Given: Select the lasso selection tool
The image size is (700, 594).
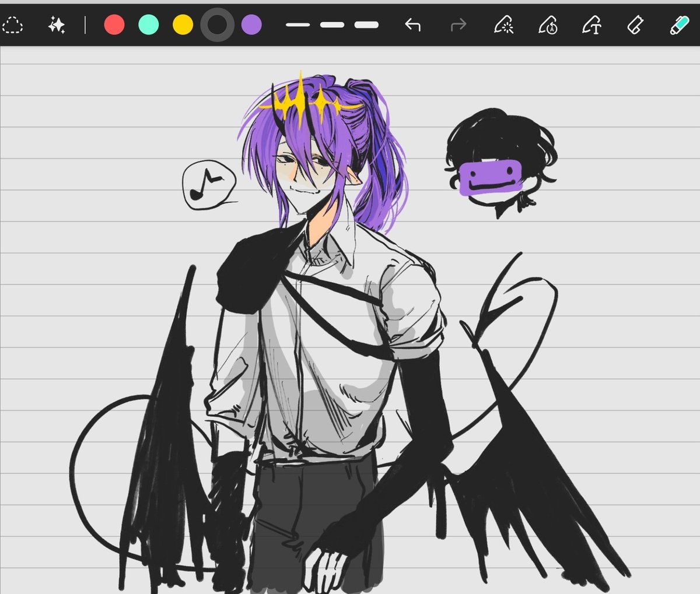Looking at the screenshot, I should (x=12, y=25).
